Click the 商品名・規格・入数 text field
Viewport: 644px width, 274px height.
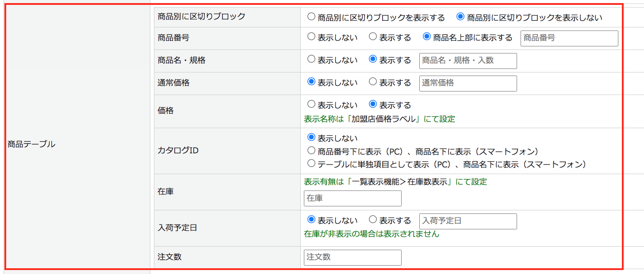(468, 61)
